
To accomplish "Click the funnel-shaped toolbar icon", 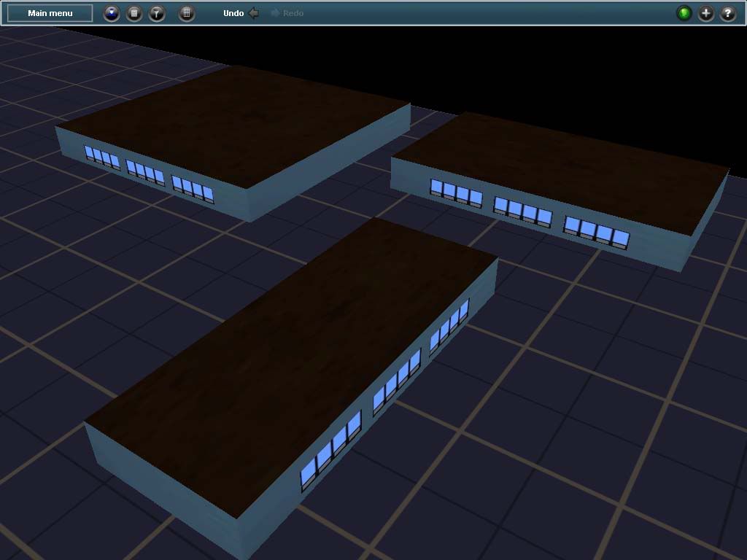I will pos(157,13).
